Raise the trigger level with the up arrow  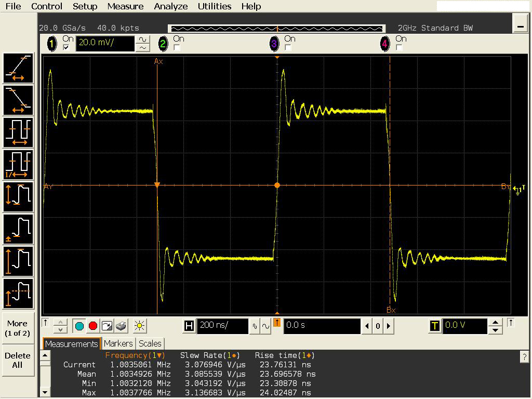pos(495,322)
